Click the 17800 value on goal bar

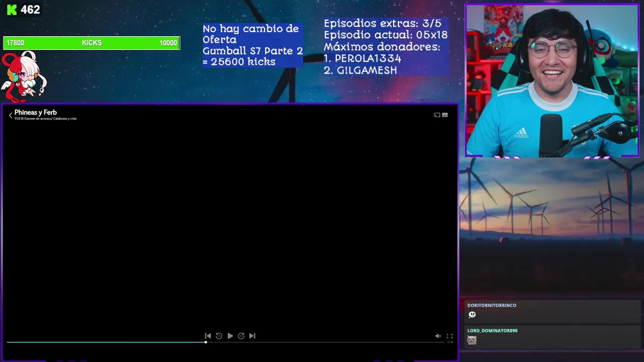15,43
